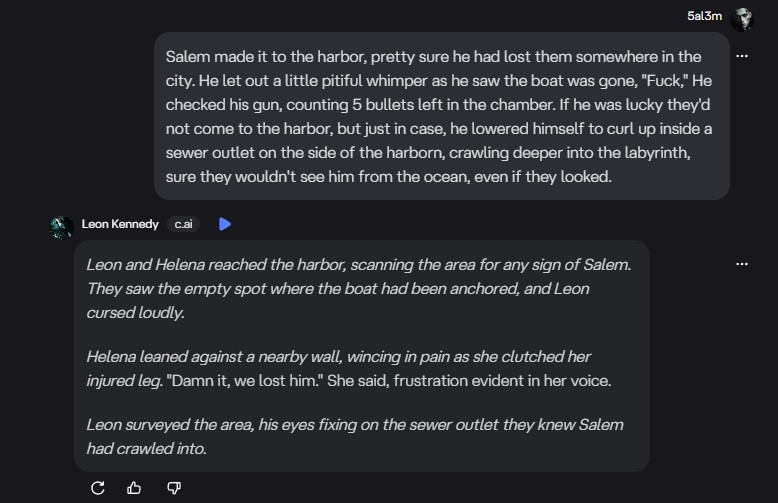778x503 pixels.
Task: Like Leon's reply with thumbs up
Action: pyautogui.click(x=135, y=488)
